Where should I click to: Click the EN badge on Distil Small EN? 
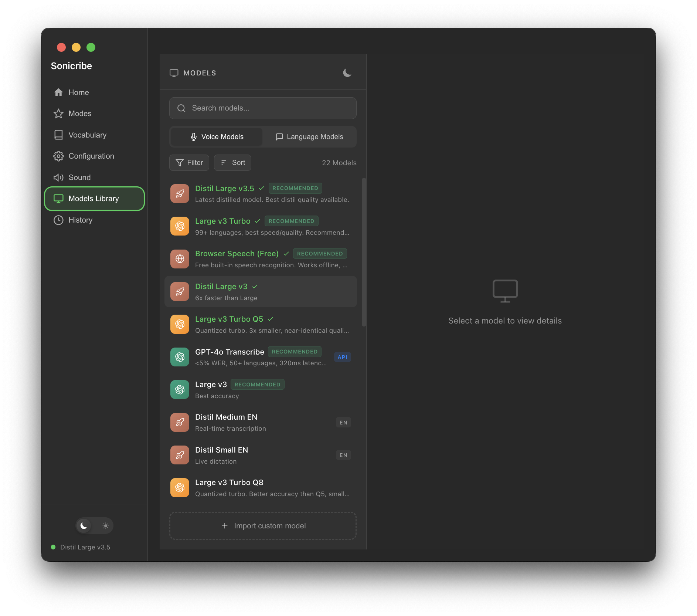pyautogui.click(x=343, y=455)
